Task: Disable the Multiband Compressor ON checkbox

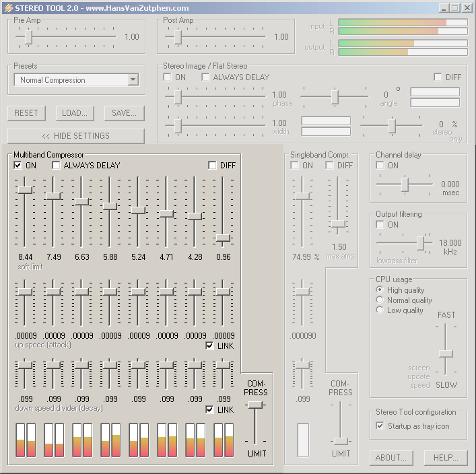Action: click(x=18, y=165)
